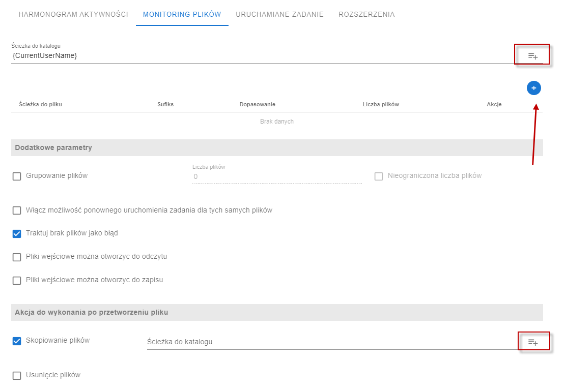This screenshot has width=565, height=392.
Task: Click the Ścieżka do pliku column header
Action: pyautogui.click(x=40, y=104)
